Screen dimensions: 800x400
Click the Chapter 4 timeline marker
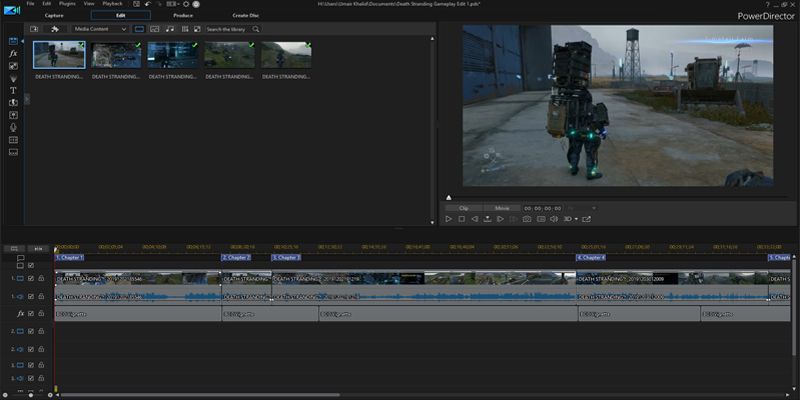click(x=591, y=257)
